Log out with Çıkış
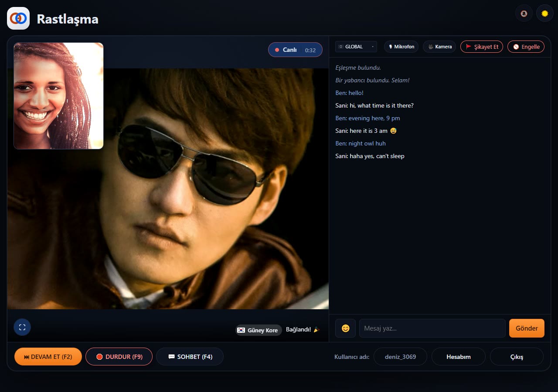558x392 pixels. click(x=517, y=357)
